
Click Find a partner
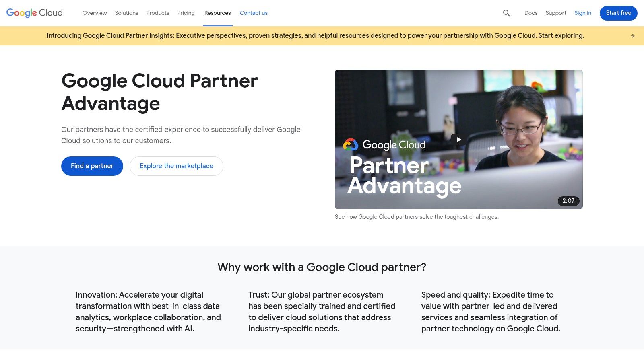92,166
